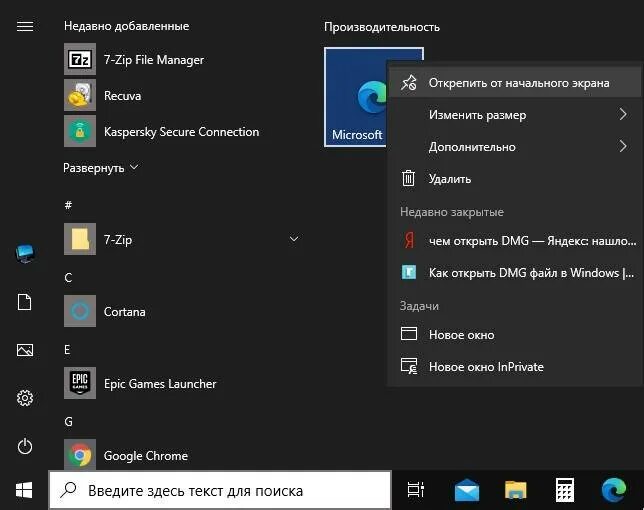
Task: Open Settings gear in Start sidebar
Action: tap(25, 398)
